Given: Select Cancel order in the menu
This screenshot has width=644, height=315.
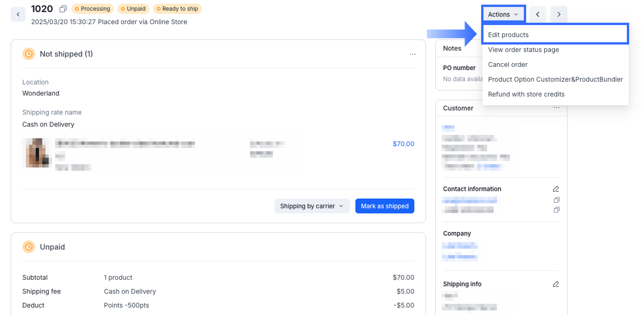Looking at the screenshot, I should [508, 64].
